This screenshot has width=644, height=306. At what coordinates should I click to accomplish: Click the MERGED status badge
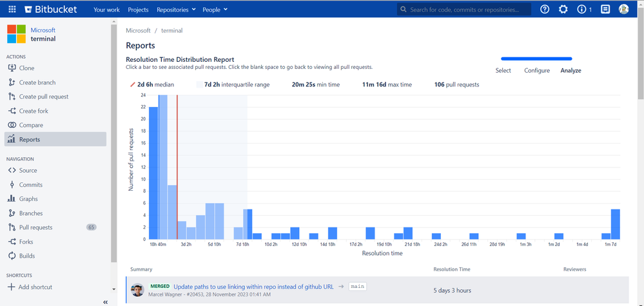pyautogui.click(x=159, y=286)
